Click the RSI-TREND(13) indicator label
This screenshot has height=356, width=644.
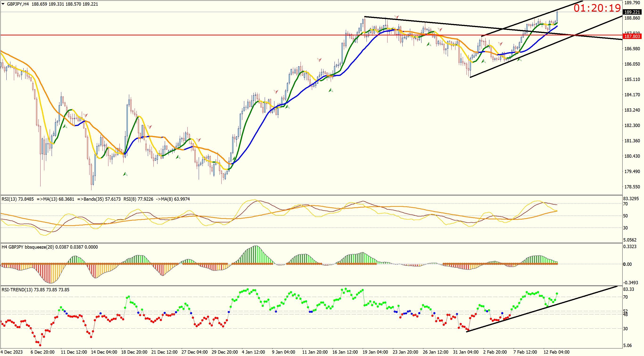[17, 290]
